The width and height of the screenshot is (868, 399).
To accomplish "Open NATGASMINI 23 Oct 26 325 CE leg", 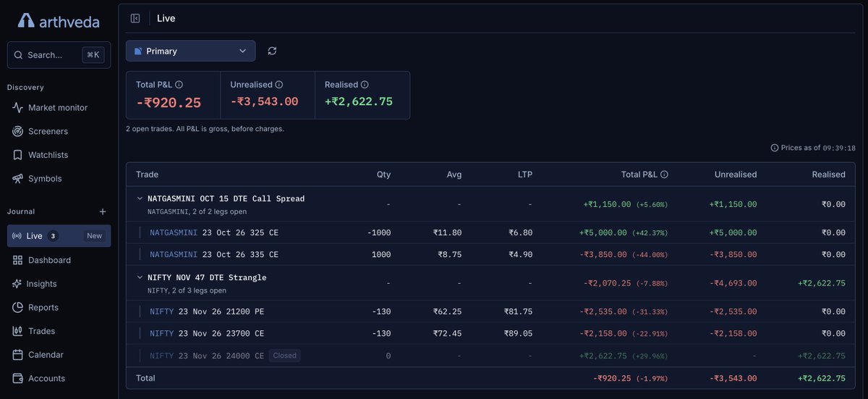I will click(214, 232).
